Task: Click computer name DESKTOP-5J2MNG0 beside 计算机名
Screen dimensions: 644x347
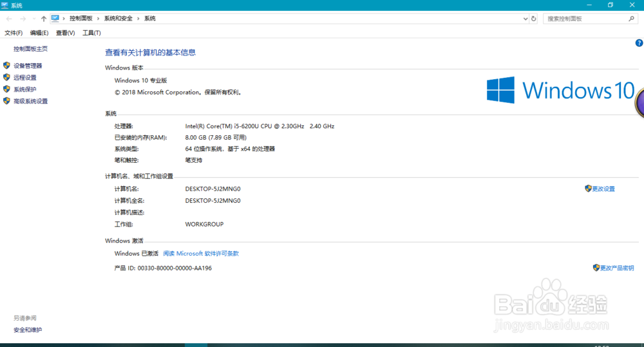Action: pos(213,189)
